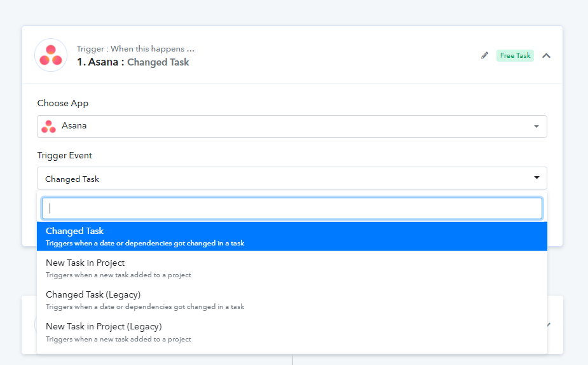The width and height of the screenshot is (588, 365).
Task: Click the small Asana icon in Choose App field
Action: pos(49,127)
